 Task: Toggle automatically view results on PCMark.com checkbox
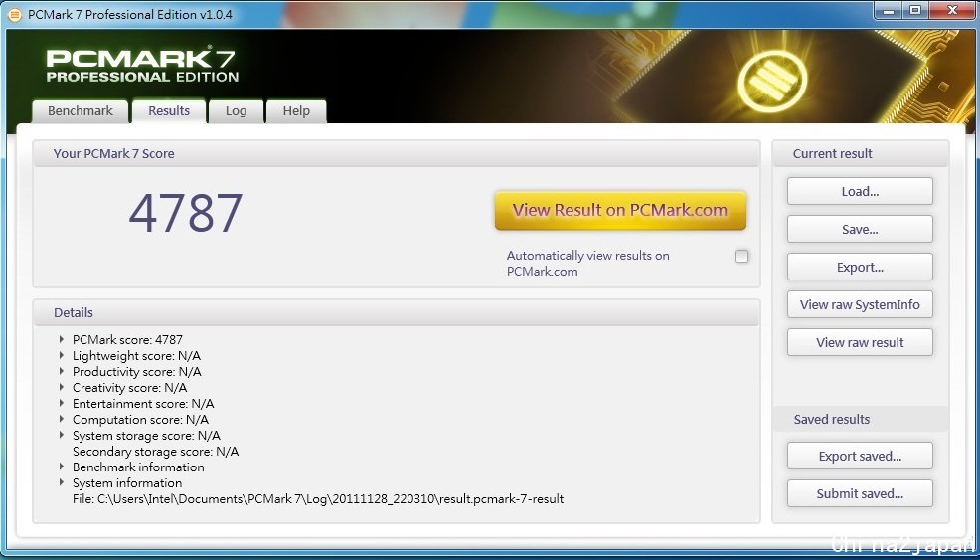click(x=741, y=256)
